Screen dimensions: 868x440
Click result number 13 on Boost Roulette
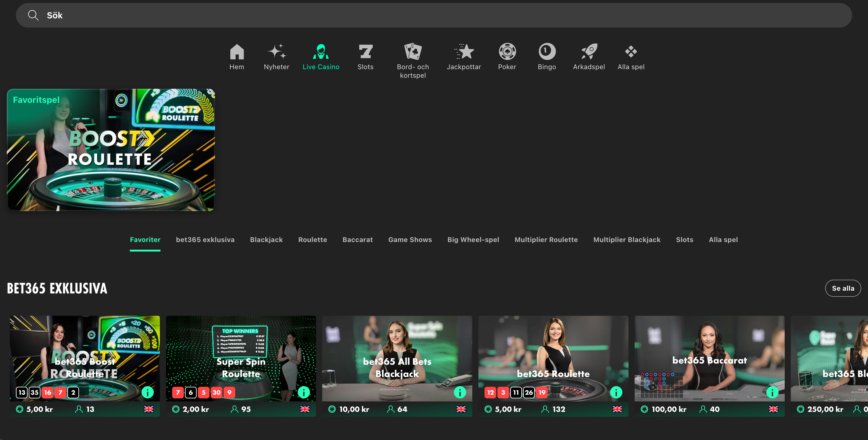coord(21,392)
